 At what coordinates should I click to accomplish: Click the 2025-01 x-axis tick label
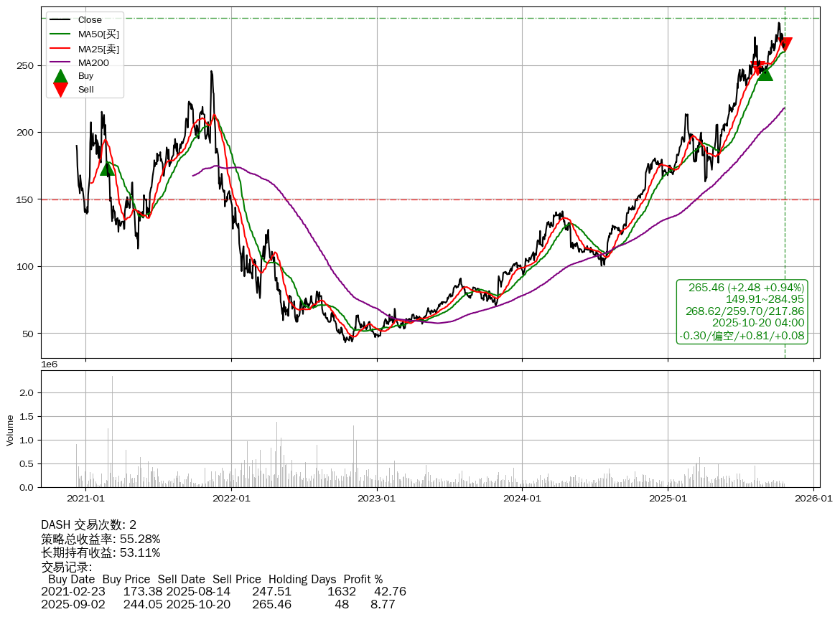pyautogui.click(x=668, y=498)
